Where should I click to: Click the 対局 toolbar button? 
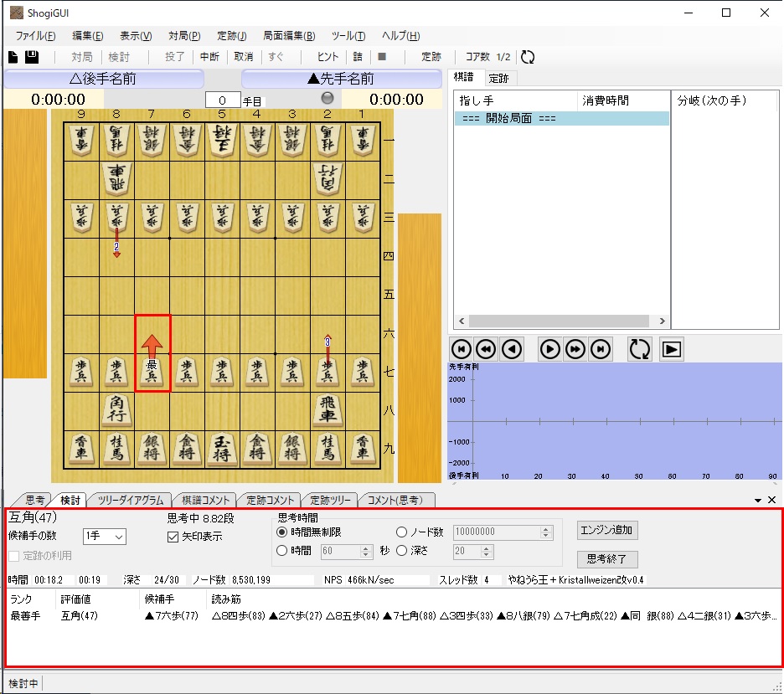81,57
